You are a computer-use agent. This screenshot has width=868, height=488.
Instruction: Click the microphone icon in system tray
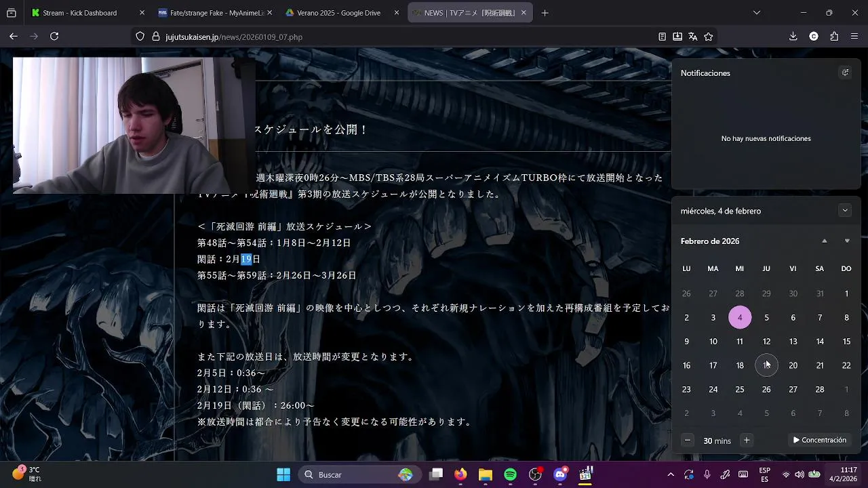707,474
